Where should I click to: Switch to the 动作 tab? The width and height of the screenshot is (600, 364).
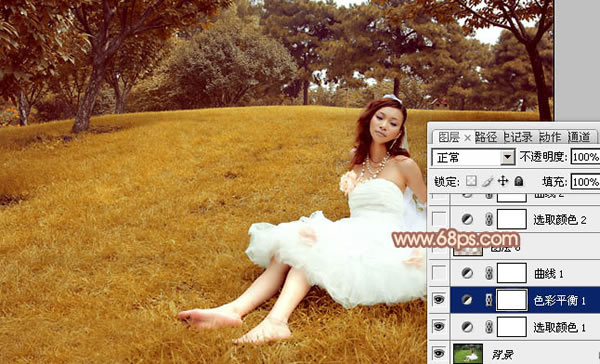(550, 137)
